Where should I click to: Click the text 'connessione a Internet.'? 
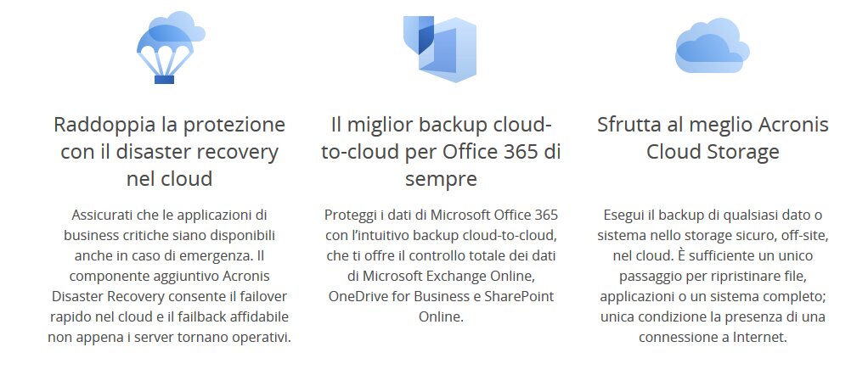[x=713, y=338]
